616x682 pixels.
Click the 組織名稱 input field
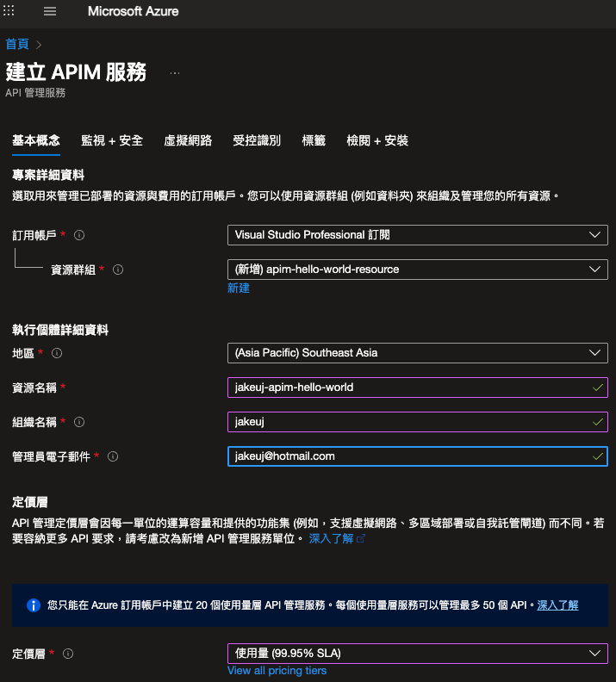pos(418,422)
